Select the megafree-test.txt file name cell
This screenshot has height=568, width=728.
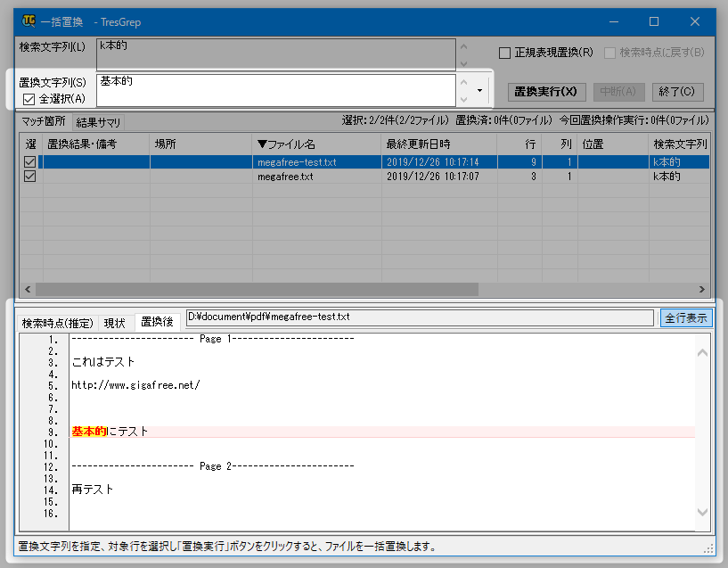[x=316, y=162]
